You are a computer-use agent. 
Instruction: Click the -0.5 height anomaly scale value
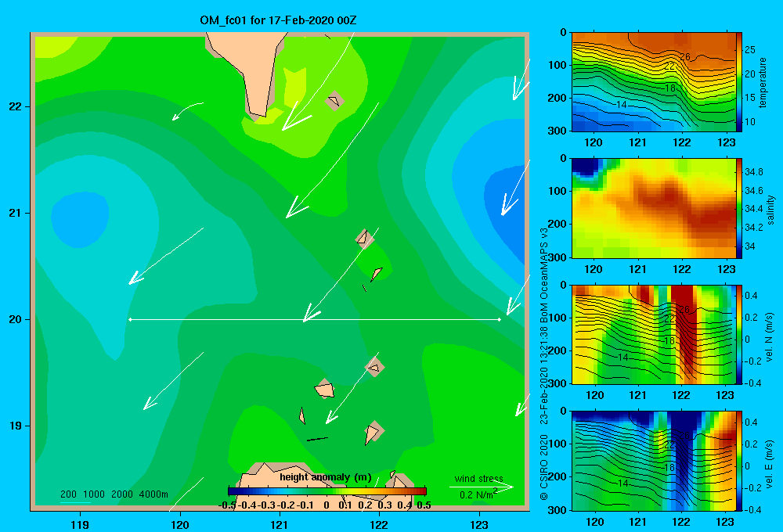(x=227, y=505)
